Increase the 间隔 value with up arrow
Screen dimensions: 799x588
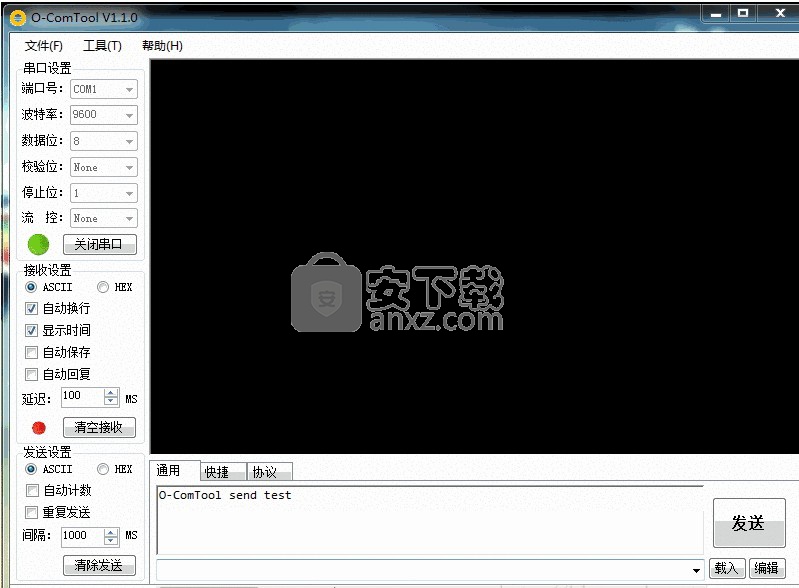[x=111, y=532]
